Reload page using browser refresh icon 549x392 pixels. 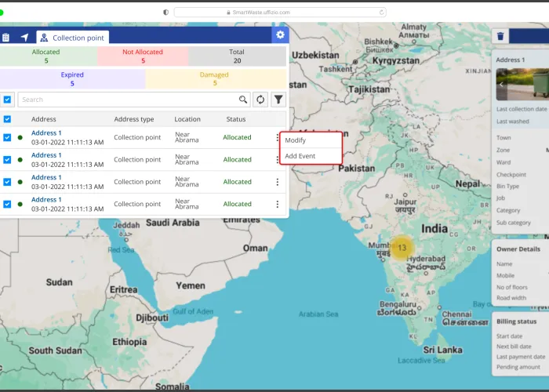(382, 12)
